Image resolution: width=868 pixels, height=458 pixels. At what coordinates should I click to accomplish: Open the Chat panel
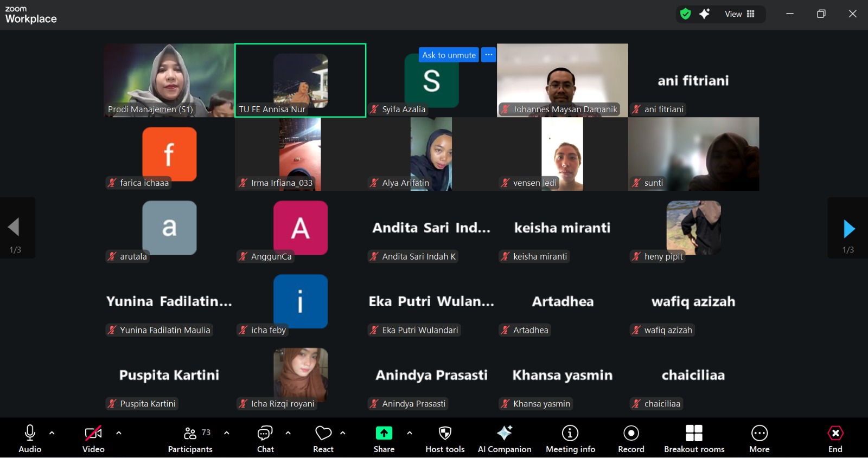[265, 438]
